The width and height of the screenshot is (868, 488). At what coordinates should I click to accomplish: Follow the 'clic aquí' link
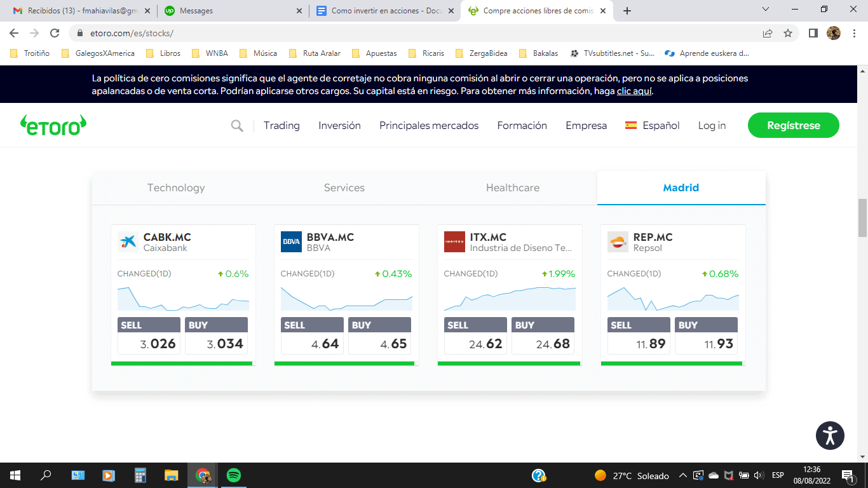point(634,91)
